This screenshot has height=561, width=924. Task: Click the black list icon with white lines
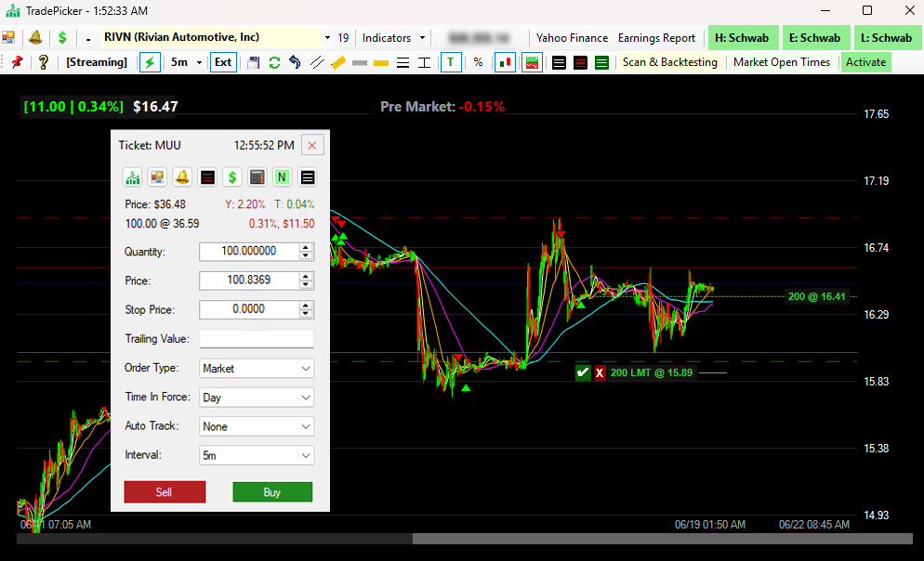[560, 62]
